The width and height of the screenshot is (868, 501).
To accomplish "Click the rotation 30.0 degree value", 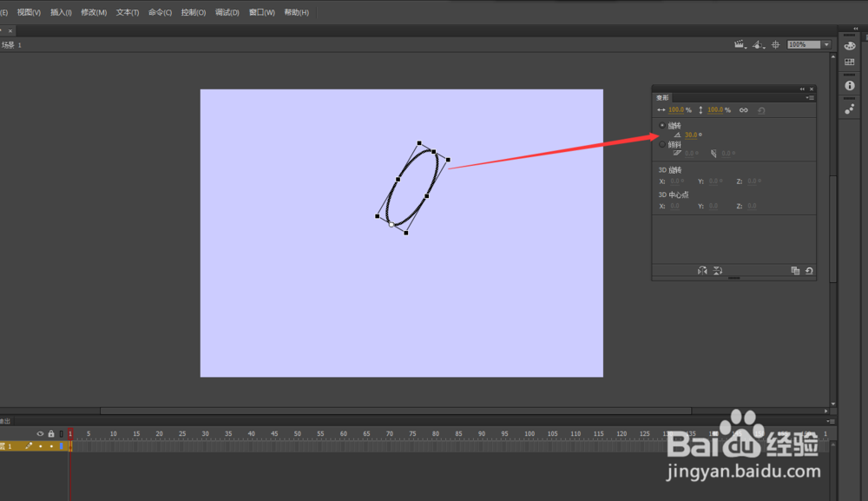I will click(x=691, y=135).
